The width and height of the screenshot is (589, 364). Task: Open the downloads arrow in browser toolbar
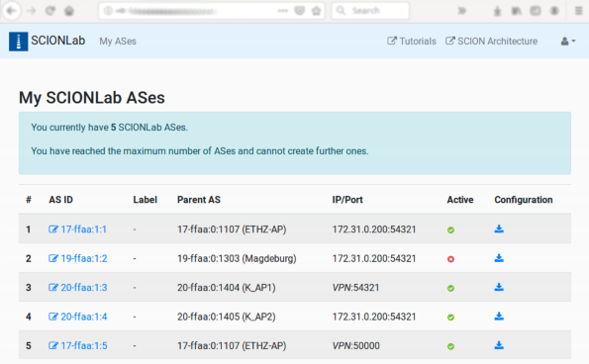(497, 11)
